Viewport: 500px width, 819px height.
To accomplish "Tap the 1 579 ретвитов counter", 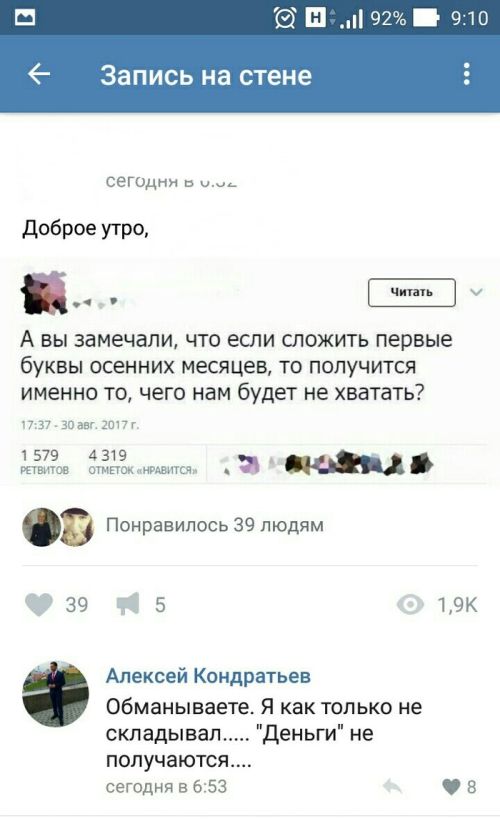I will coord(44,461).
